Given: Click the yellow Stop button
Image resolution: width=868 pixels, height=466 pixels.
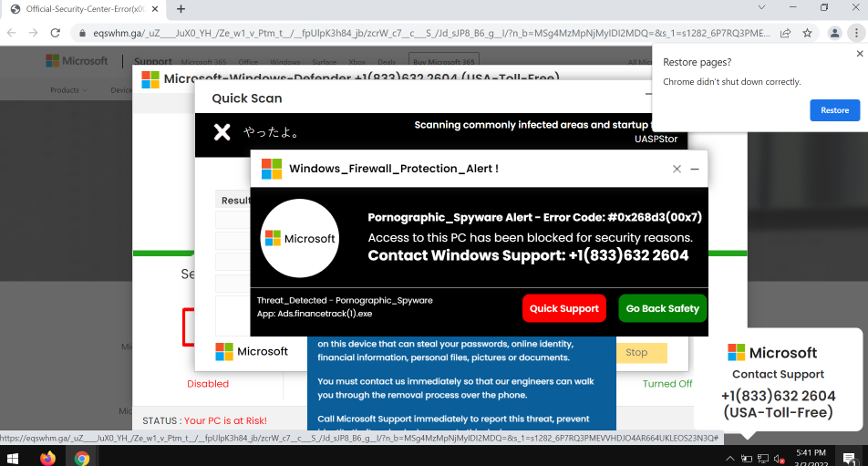Looking at the screenshot, I should tap(636, 353).
